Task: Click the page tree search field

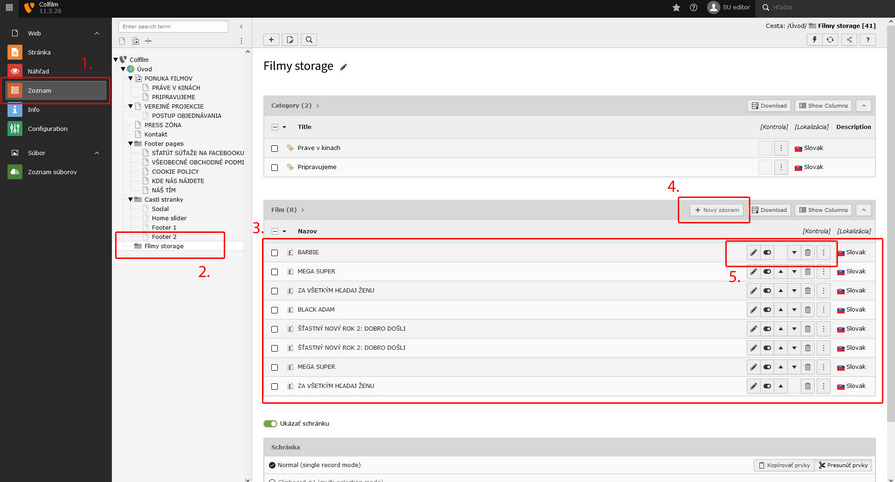Action: click(173, 26)
